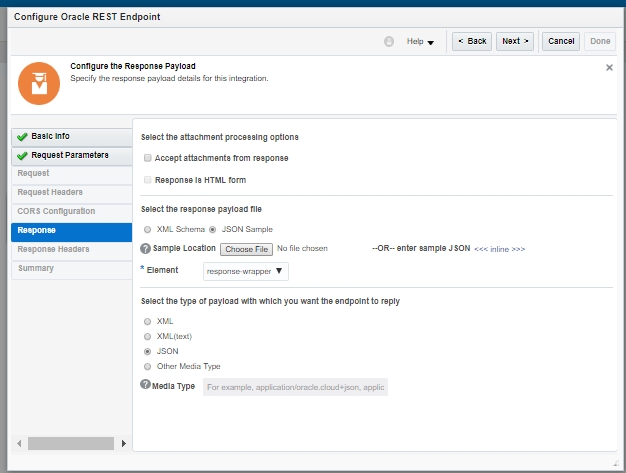Choose XML(text) as reply payload type
626x473 pixels.
coord(148,336)
